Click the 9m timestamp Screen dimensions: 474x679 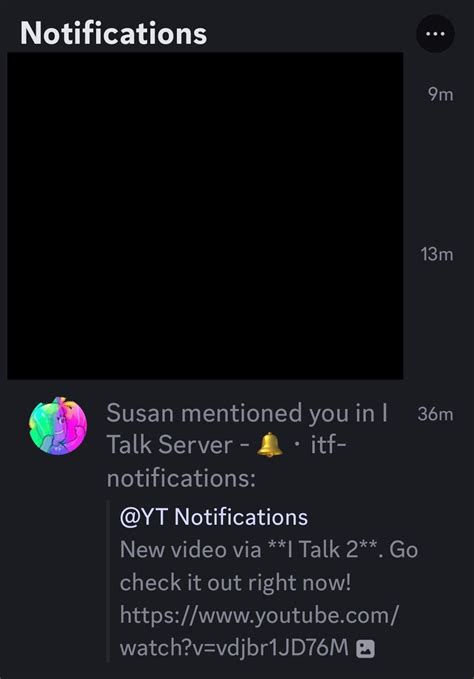click(441, 94)
